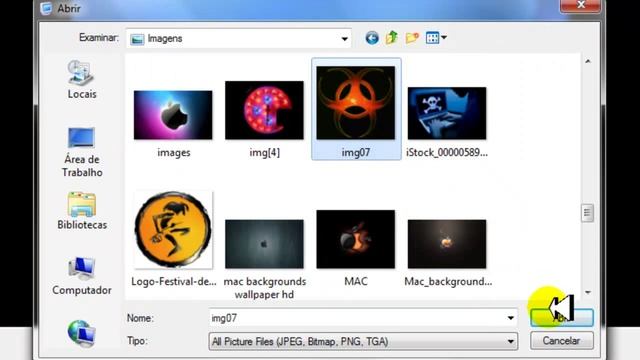Select the MAC image thumbnail
640x360 pixels.
click(x=356, y=239)
